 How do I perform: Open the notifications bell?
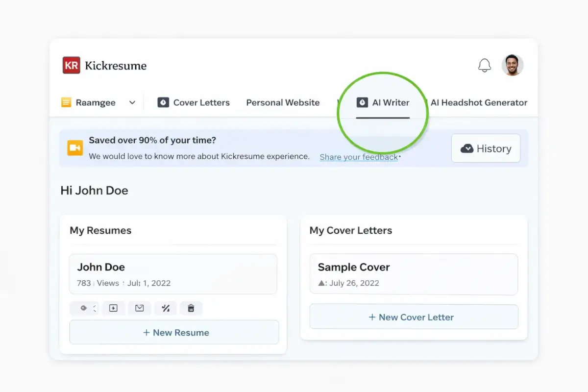click(x=484, y=65)
